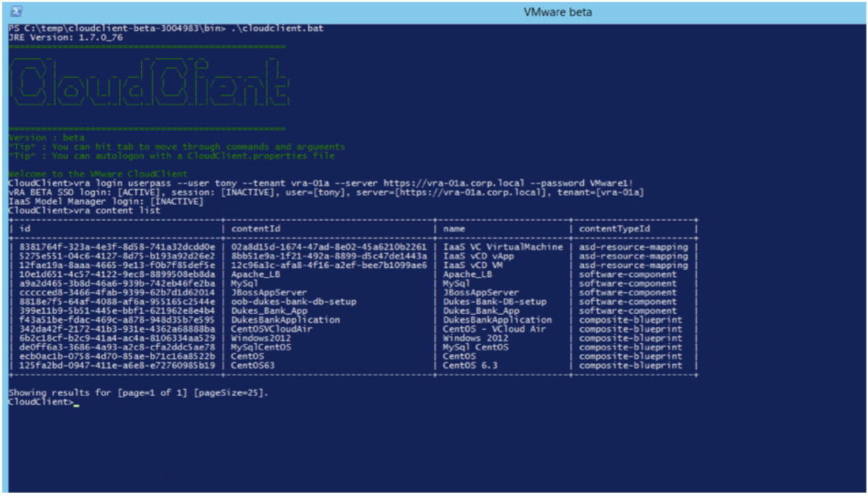The height and width of the screenshot is (498, 868).
Task: Click the "CentOSVCloudAir" contentId
Action: [x=271, y=329]
